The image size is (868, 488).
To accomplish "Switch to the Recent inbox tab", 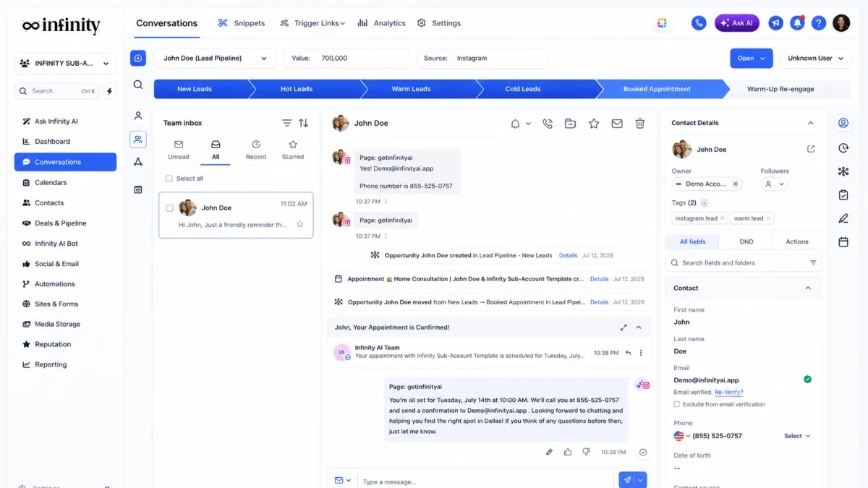I will pos(256,150).
